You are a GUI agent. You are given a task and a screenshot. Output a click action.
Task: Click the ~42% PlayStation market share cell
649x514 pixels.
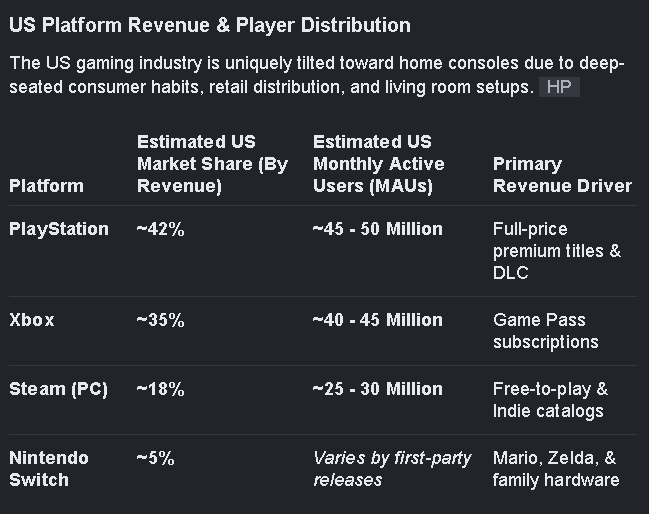[x=161, y=229]
